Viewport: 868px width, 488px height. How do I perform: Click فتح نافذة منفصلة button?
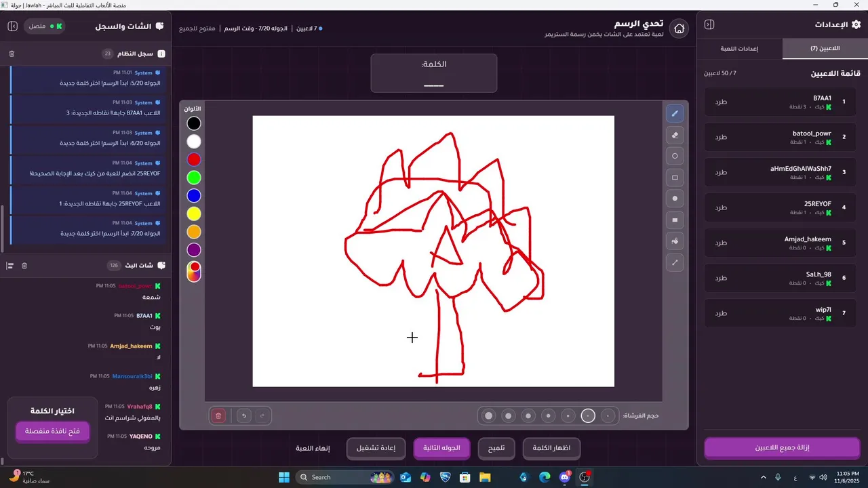click(52, 432)
